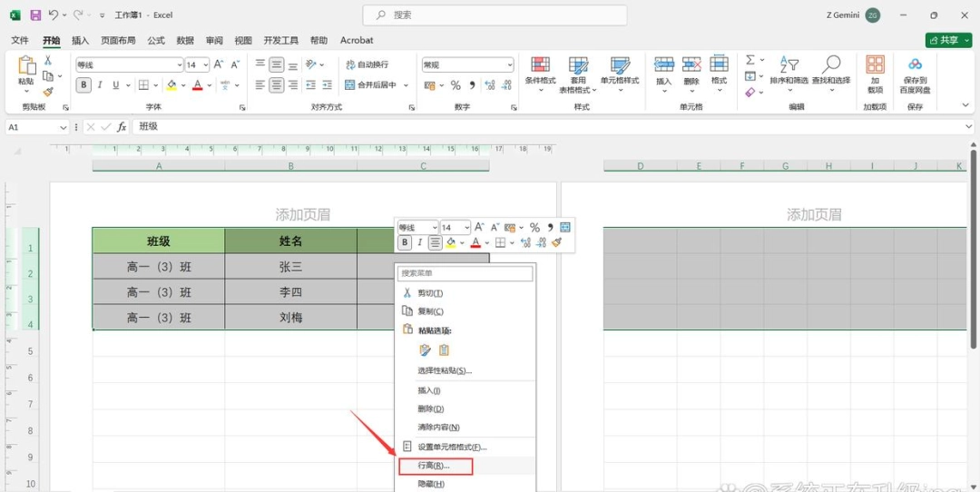980x492 pixels.
Task: Click the ribbon Cut scissors icon
Action: 47,60
